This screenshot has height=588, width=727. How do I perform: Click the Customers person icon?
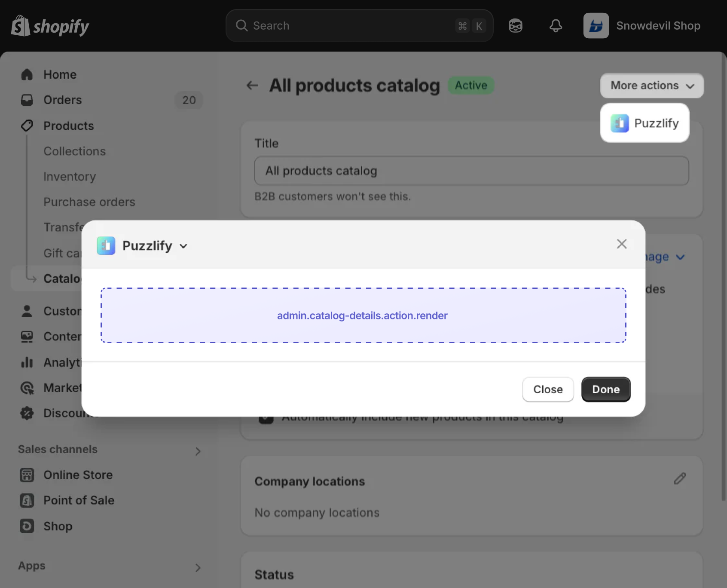pos(27,311)
